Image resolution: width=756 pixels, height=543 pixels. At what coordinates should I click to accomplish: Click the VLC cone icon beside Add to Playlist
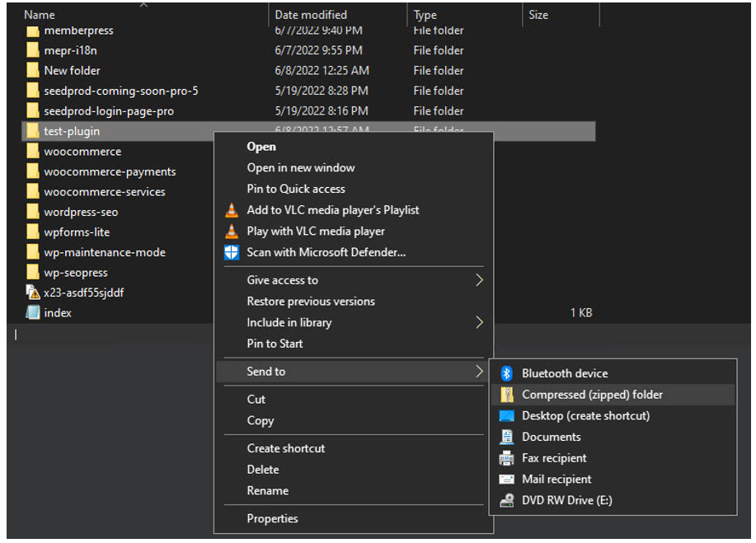point(232,210)
